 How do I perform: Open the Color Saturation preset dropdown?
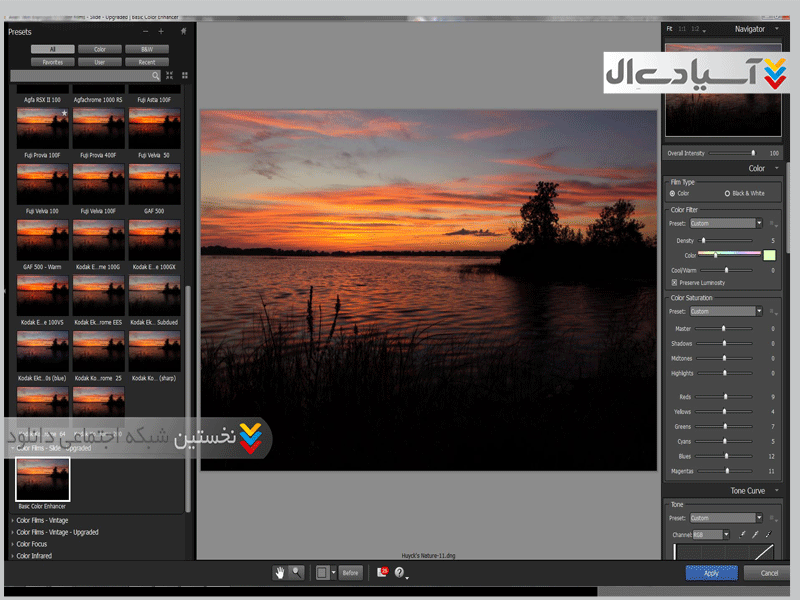click(x=758, y=312)
